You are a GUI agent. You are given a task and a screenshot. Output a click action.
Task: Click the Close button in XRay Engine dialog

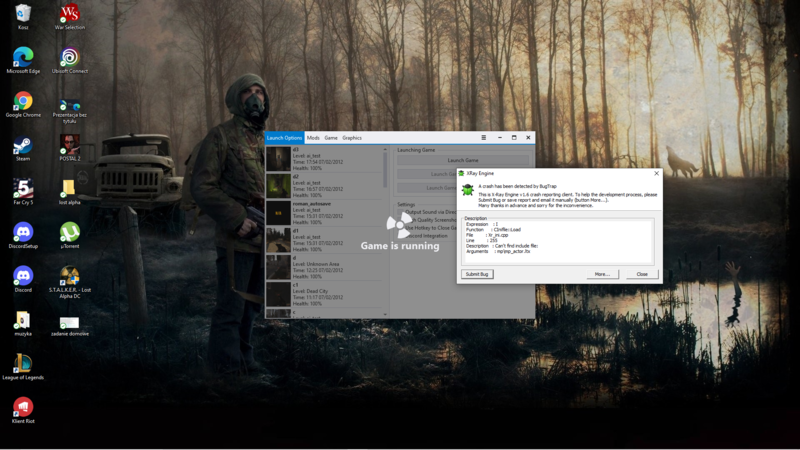pos(642,274)
